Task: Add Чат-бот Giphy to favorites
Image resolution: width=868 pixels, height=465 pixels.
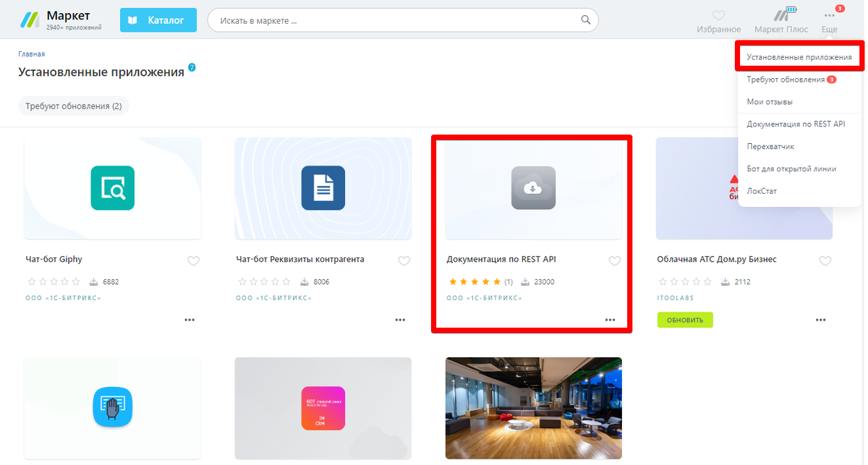Action: [x=193, y=261]
